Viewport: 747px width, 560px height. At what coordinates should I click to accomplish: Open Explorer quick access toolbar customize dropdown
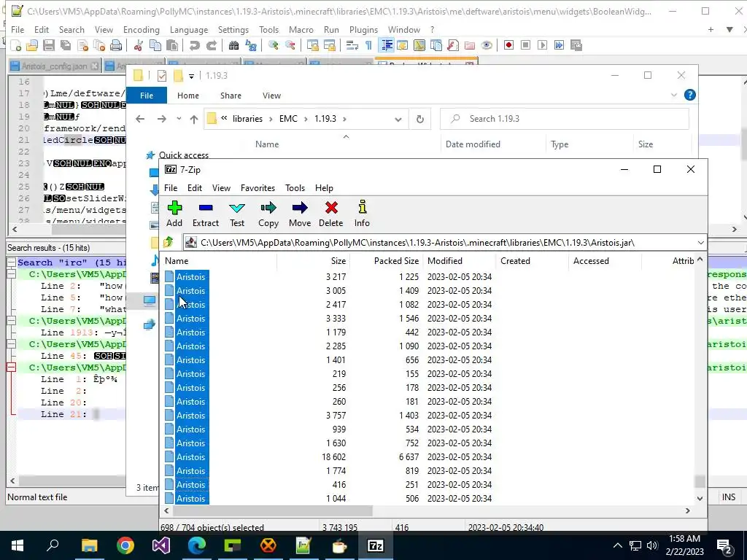pyautogui.click(x=191, y=76)
